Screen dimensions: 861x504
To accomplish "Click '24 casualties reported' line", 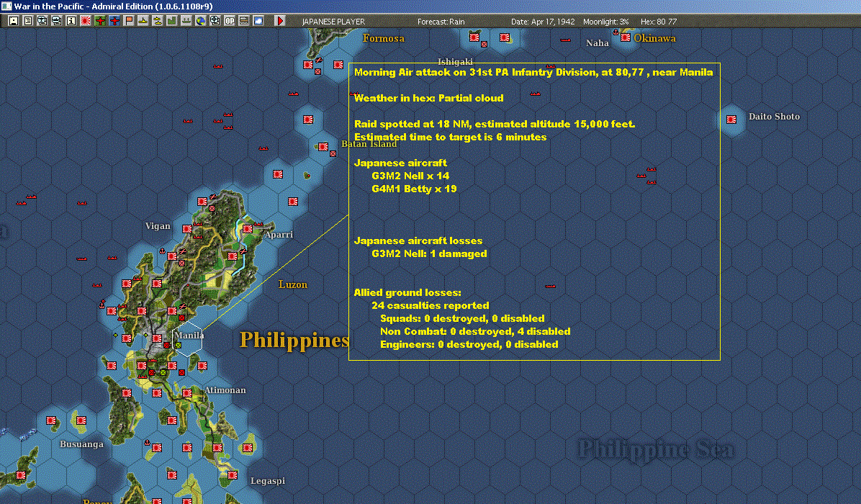I will tap(430, 305).
